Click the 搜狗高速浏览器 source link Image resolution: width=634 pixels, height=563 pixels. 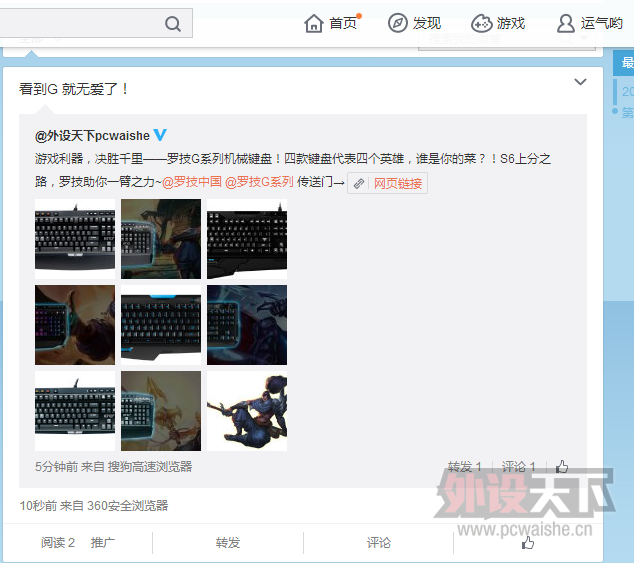(x=150, y=467)
